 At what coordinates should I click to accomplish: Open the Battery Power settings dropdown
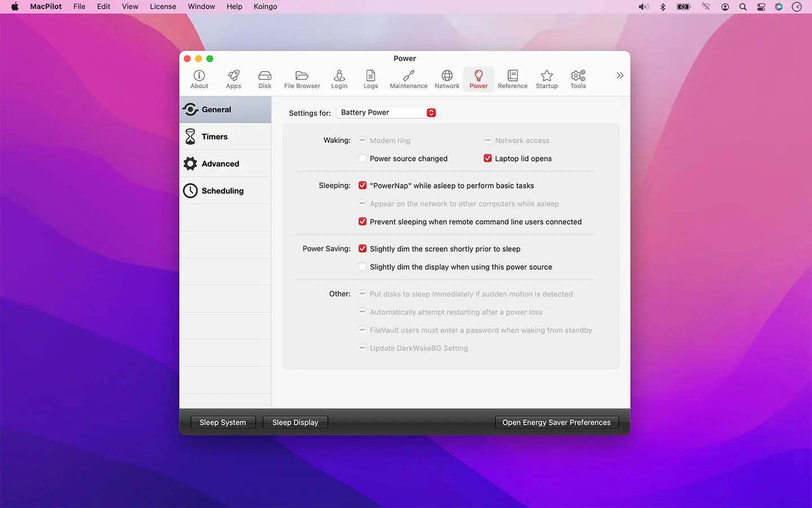pos(386,112)
